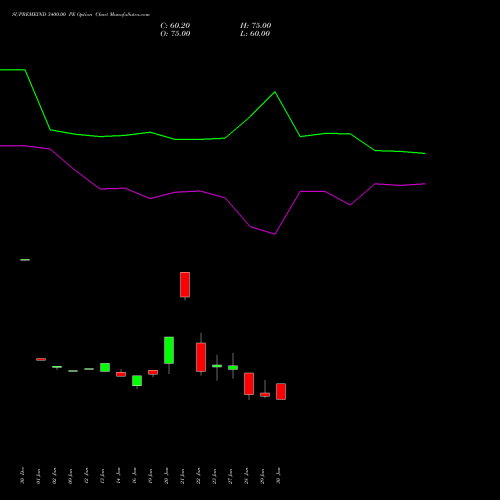Screen dimensions: 500x500
Task: Click the open value O: 75.00
Action: pyautogui.click(x=175, y=34)
